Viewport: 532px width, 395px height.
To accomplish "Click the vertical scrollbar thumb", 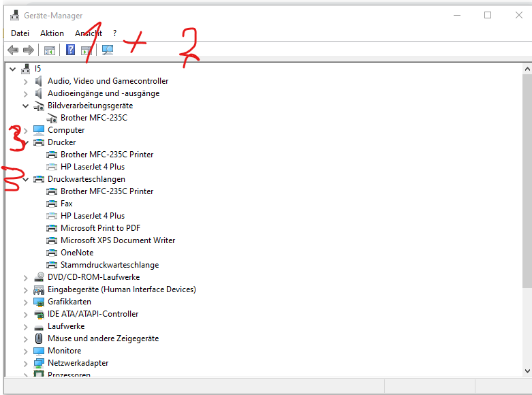I will [x=527, y=182].
